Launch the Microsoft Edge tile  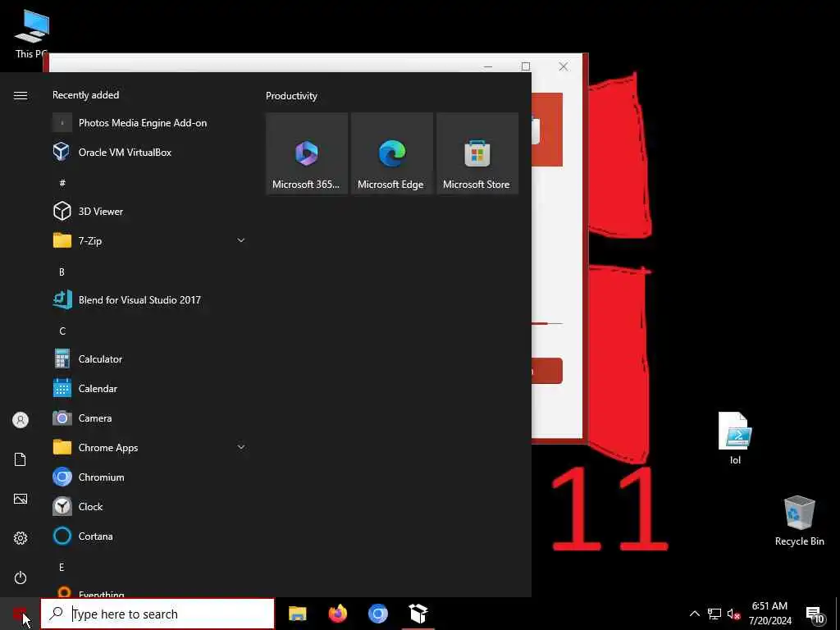(x=391, y=153)
